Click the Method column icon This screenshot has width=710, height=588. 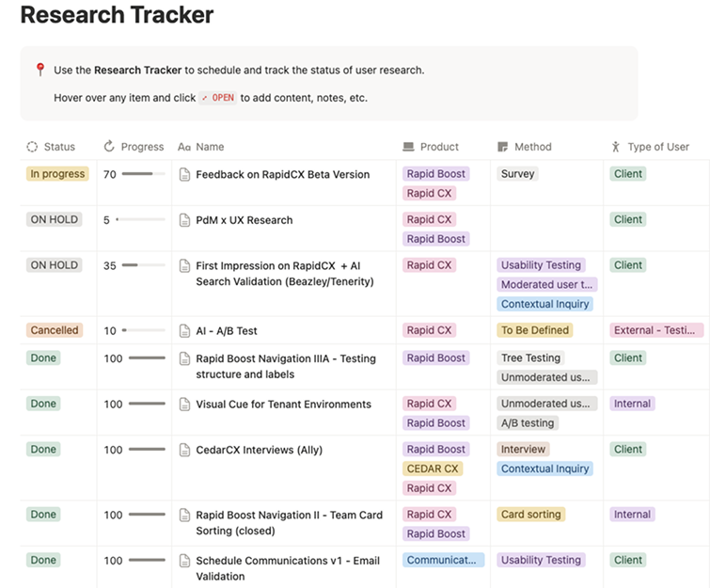(x=502, y=147)
